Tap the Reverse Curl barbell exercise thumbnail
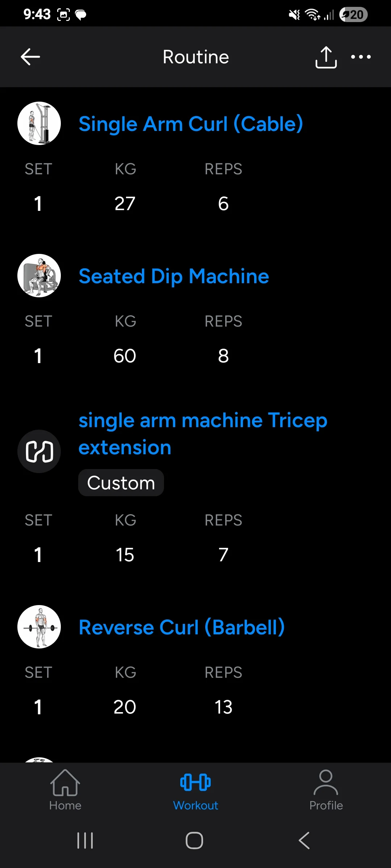Viewport: 391px width, 868px height. 39,627
